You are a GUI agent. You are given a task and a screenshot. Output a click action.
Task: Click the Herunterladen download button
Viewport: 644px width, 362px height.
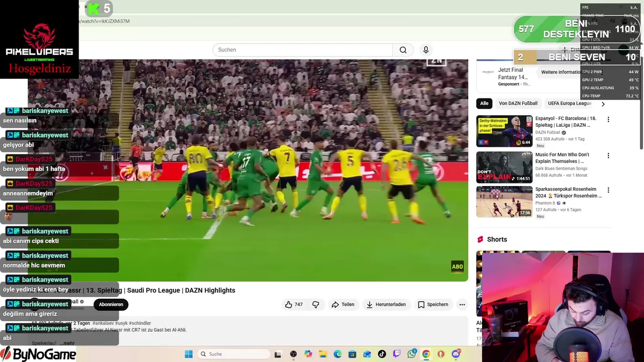click(386, 305)
